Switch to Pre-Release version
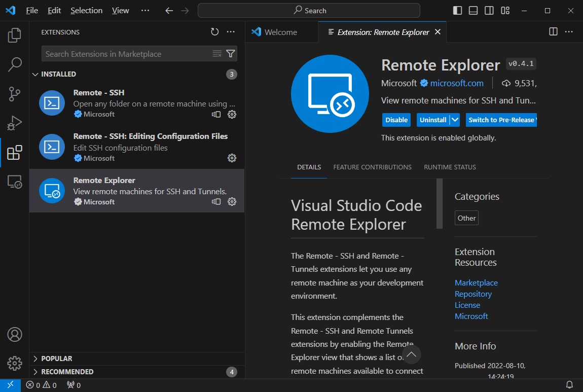583x392 pixels. coord(501,120)
